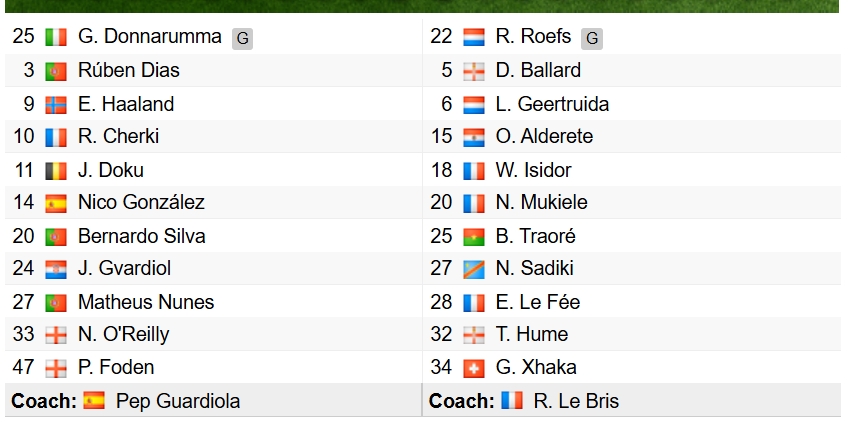Click the Spain flag beside coach Pep Guardiola
Screen dimensions: 849x429
[x=94, y=401]
